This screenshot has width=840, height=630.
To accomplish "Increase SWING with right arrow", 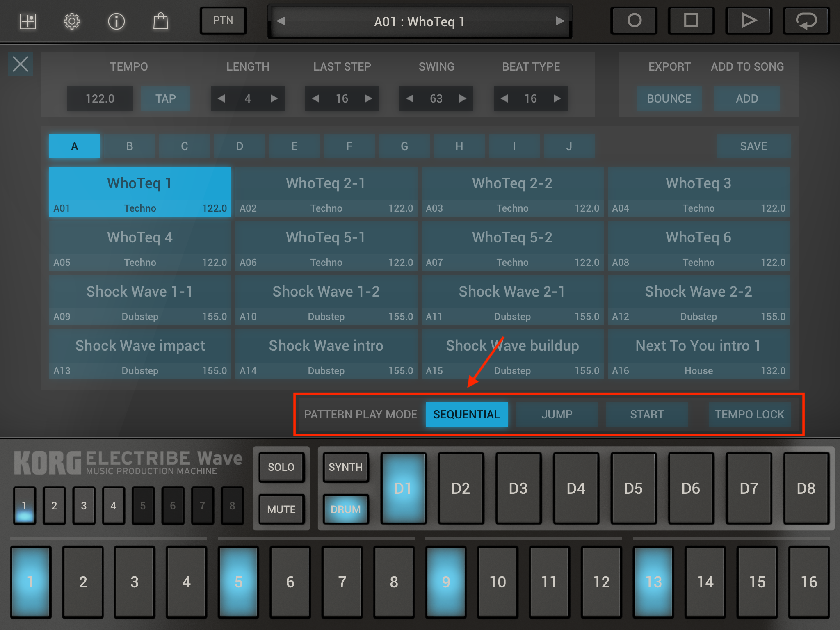I will click(x=463, y=98).
